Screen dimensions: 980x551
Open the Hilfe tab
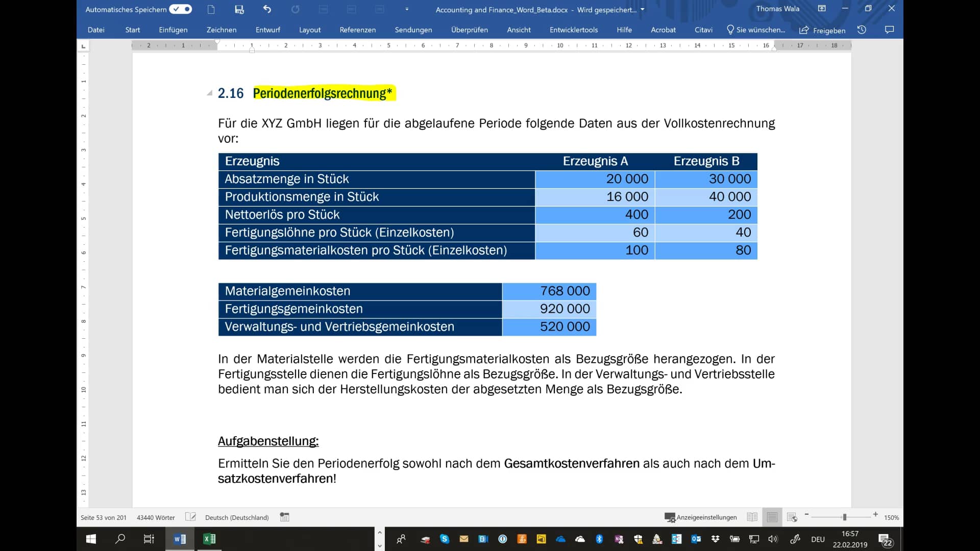pos(624,30)
